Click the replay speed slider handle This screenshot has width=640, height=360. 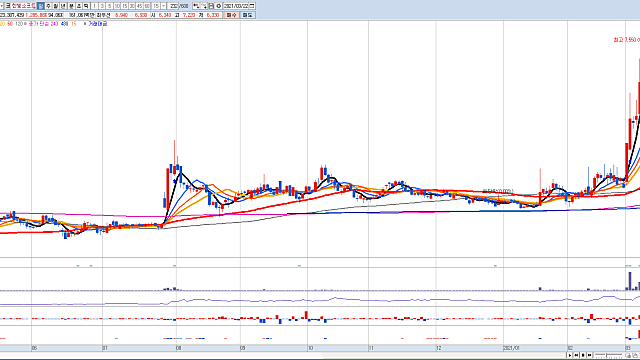[607, 355]
